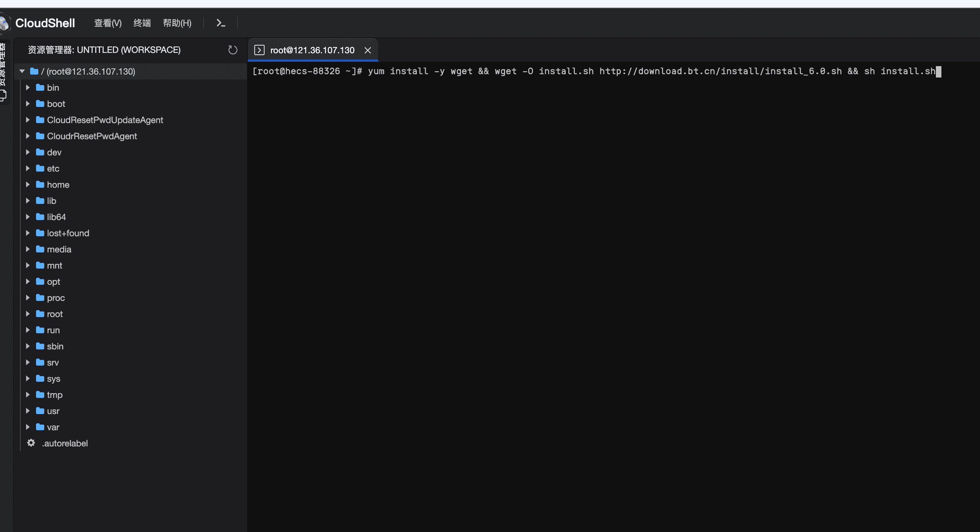The width and height of the screenshot is (980, 532).
Task: Open the 终端 menu
Action: [142, 23]
